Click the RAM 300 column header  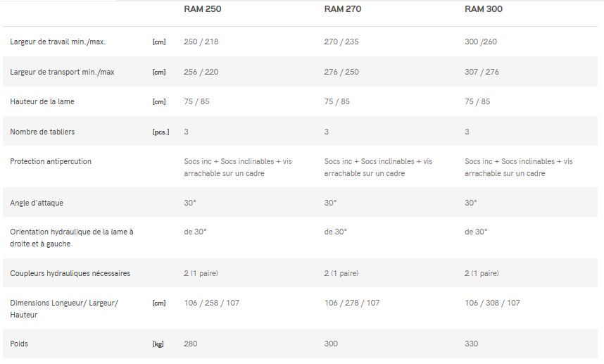pos(484,10)
